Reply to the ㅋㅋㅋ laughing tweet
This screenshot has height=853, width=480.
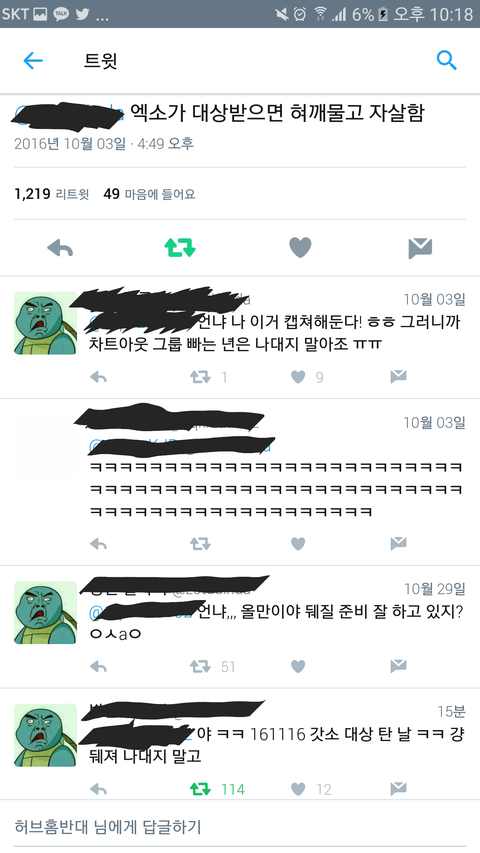click(x=98, y=543)
